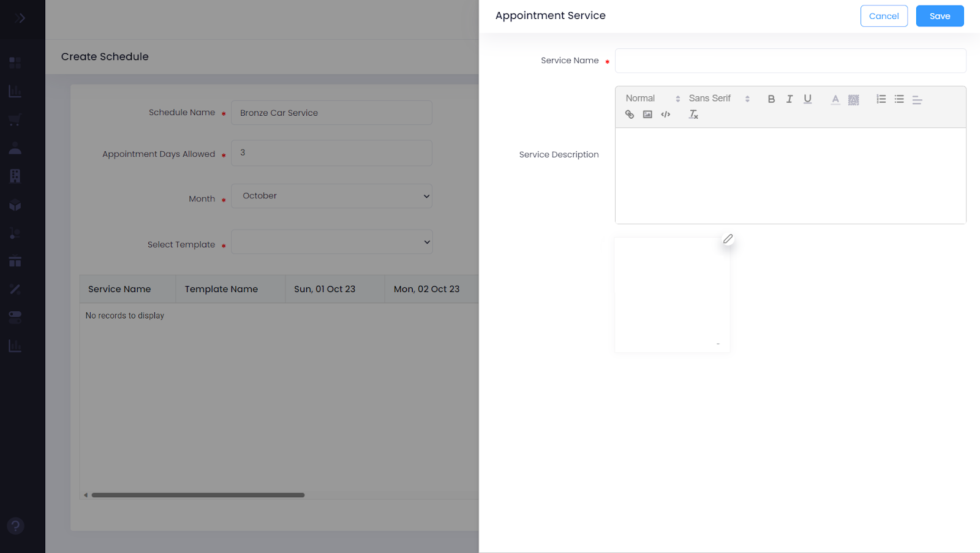This screenshot has width=980, height=553.
Task: Click the pencil icon to edit service image
Action: point(728,239)
